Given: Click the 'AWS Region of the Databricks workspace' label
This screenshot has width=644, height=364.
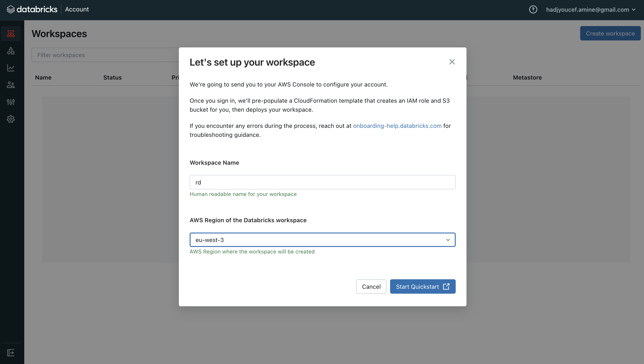Looking at the screenshot, I should 248,220.
